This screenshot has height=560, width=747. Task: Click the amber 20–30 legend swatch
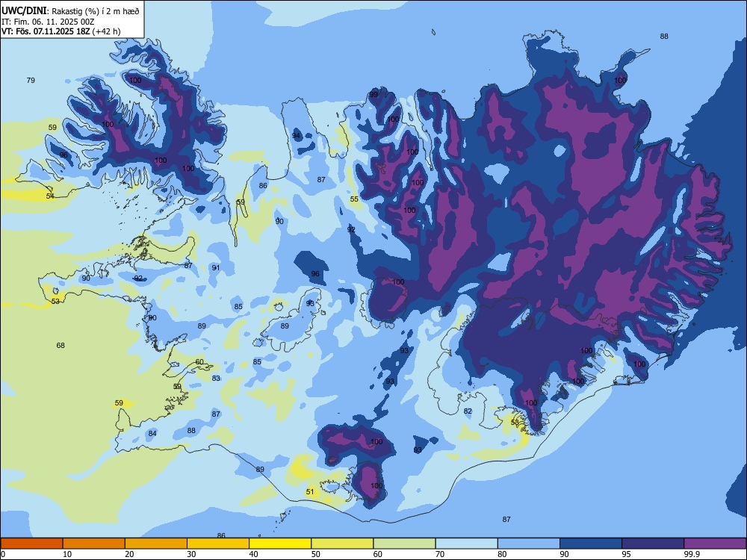tap(156, 544)
